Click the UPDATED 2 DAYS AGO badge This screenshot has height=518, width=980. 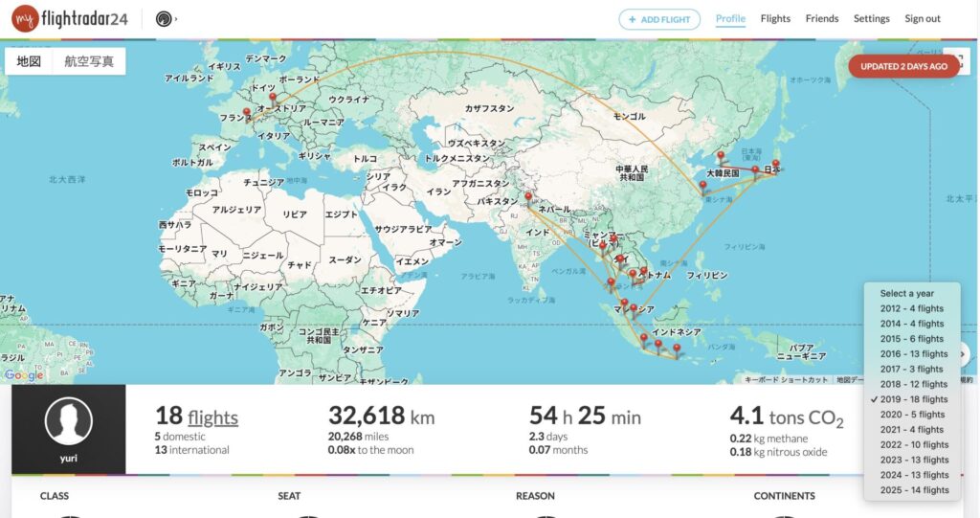[x=903, y=66]
